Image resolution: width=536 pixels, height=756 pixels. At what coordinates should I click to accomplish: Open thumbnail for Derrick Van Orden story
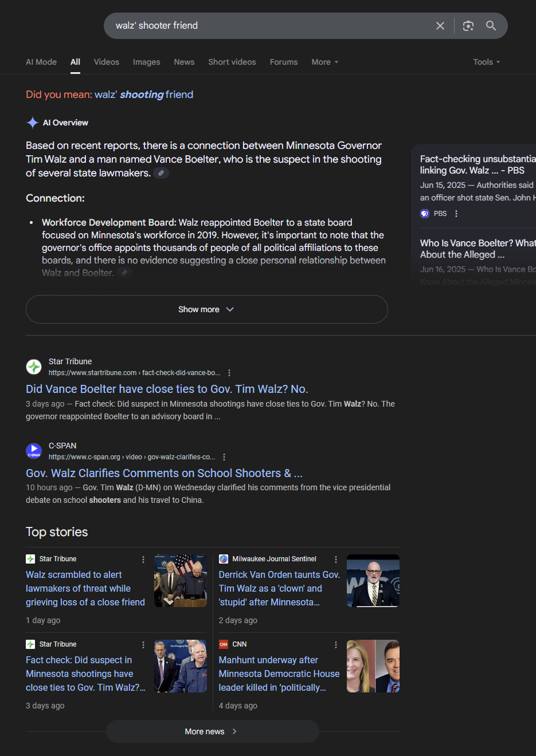point(373,581)
